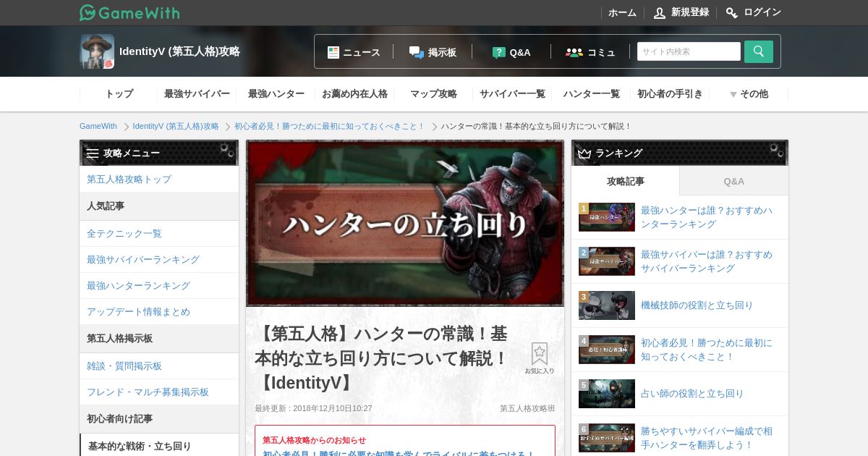868x456 pixels.
Task: Click the IdentityV (第五人格)攻略 header title
Action: [179, 51]
